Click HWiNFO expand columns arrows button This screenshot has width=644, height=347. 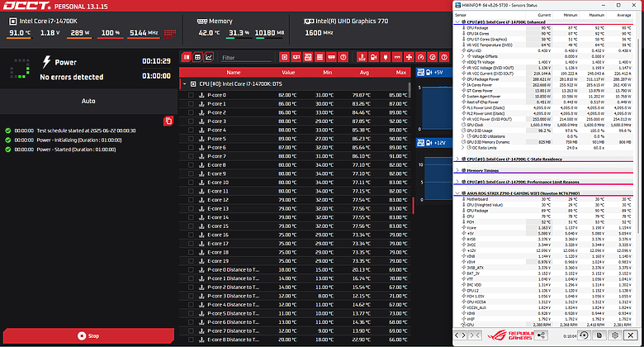460,335
